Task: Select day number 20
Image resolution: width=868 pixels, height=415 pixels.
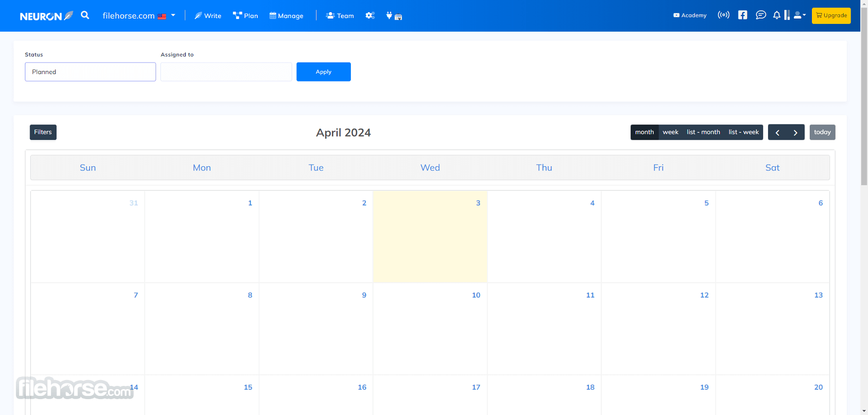Action: 818,387
